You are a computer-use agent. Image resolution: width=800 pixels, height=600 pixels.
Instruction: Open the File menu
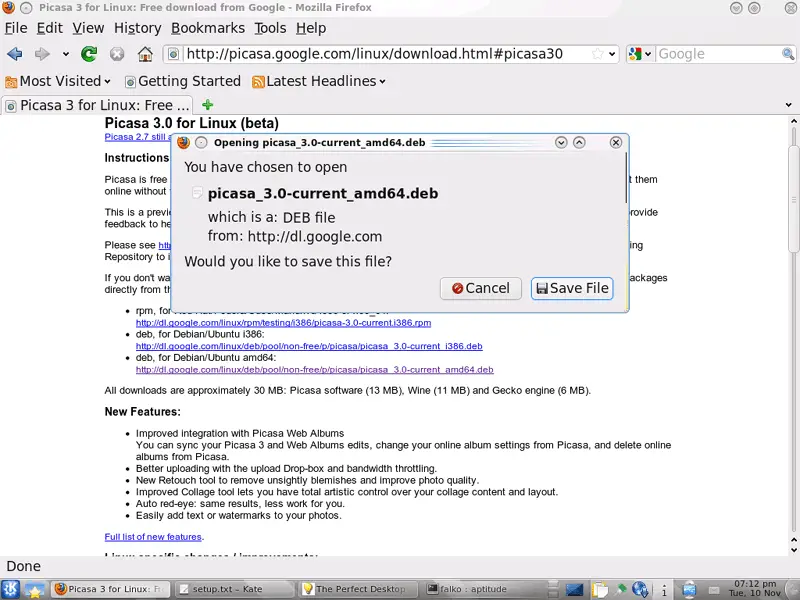coord(16,28)
